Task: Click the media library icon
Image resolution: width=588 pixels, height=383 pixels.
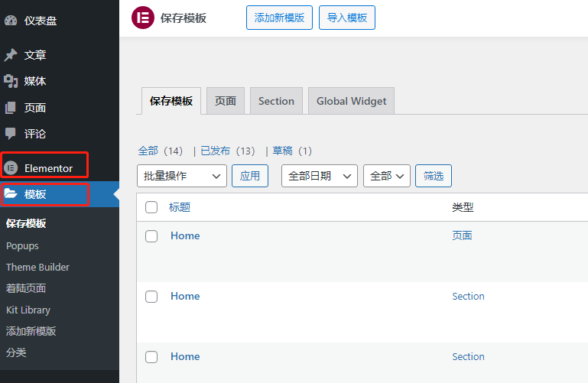Action: coord(11,81)
